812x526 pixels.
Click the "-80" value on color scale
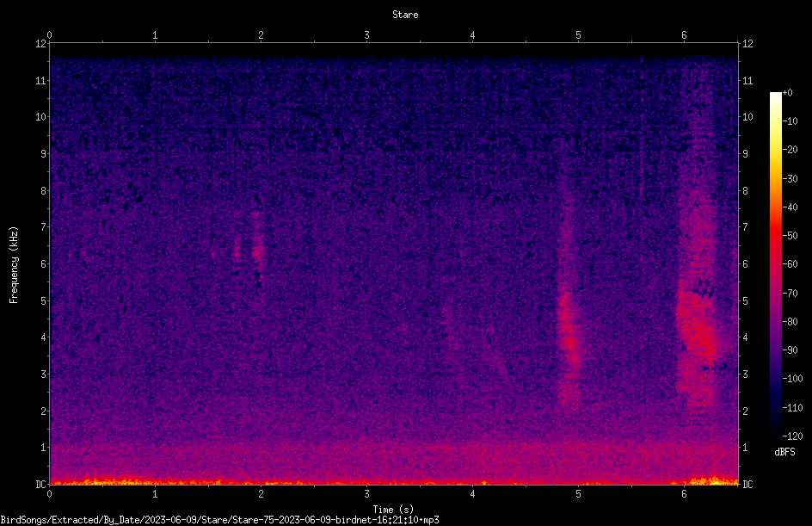(790, 321)
